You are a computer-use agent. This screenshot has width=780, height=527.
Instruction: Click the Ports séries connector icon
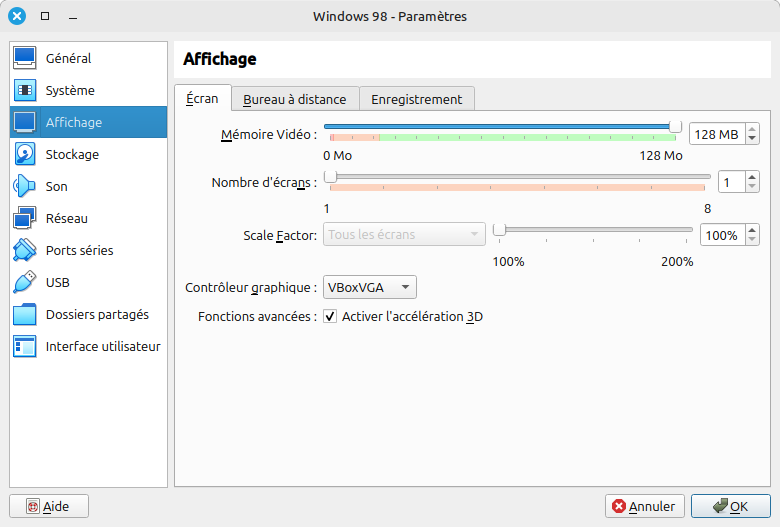tap(24, 250)
